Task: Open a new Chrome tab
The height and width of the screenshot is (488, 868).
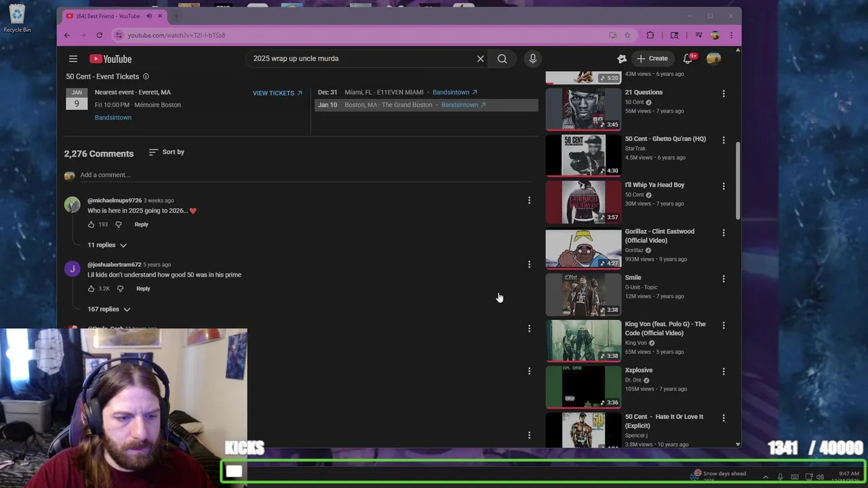Action: (176, 16)
